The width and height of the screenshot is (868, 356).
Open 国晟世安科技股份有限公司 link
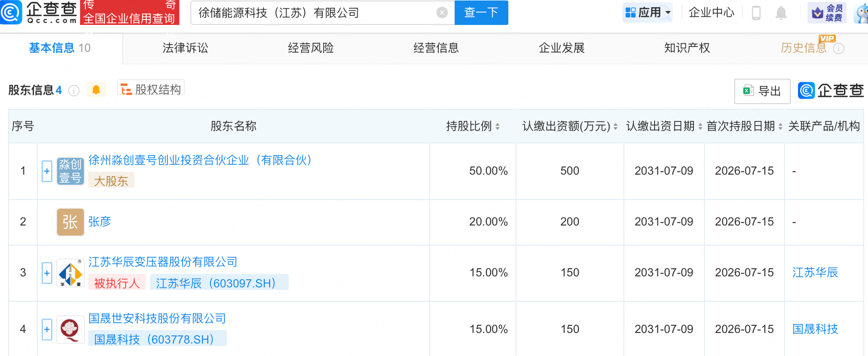pyautogui.click(x=157, y=319)
